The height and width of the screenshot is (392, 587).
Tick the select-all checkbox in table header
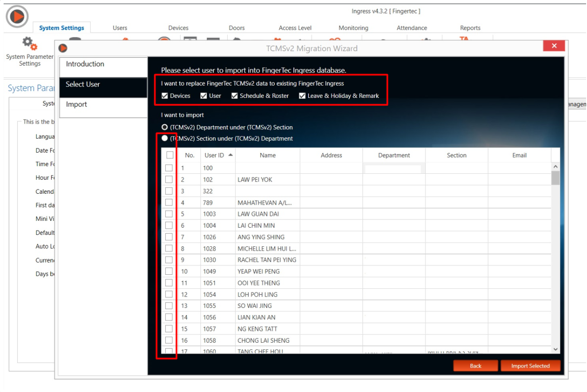coord(170,155)
